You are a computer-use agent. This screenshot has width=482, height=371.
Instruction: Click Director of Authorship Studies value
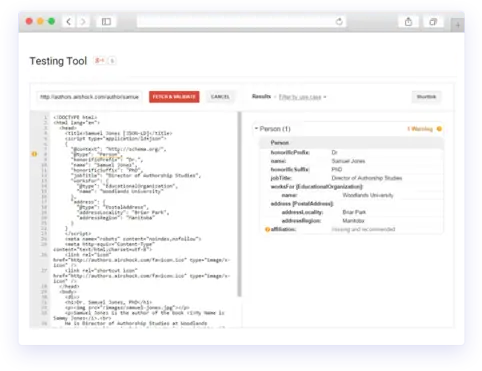[x=367, y=178]
